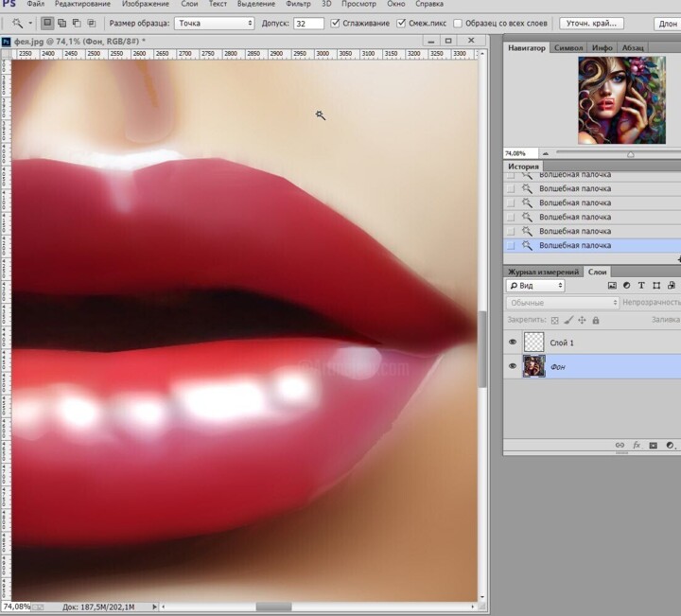Click the Navigator preview thumbnail
The width and height of the screenshot is (681, 616).
(x=621, y=100)
